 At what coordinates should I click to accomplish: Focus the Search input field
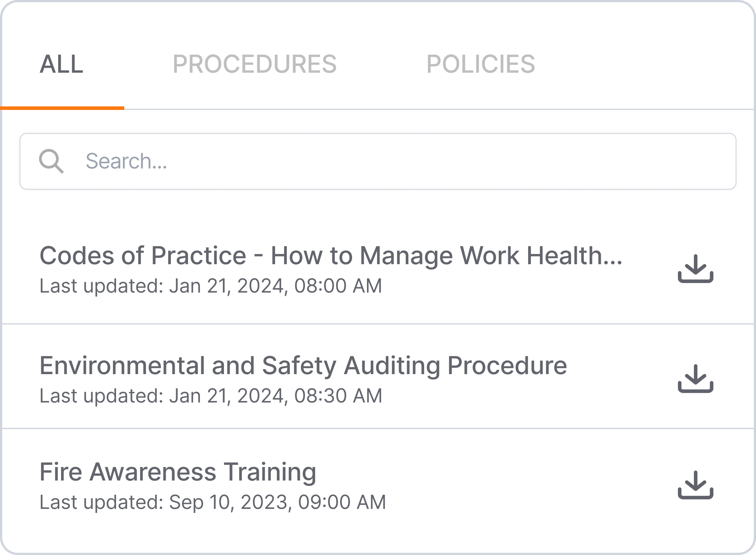click(390, 161)
